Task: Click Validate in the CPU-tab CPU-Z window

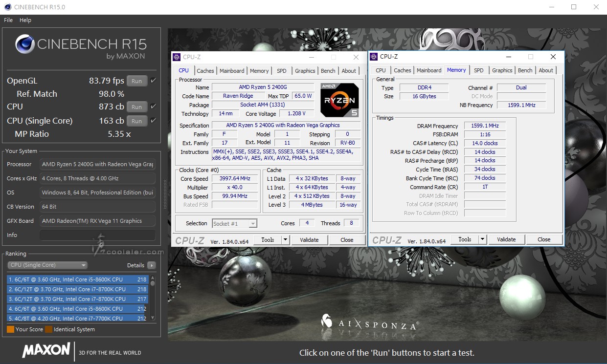Action: 309,240
